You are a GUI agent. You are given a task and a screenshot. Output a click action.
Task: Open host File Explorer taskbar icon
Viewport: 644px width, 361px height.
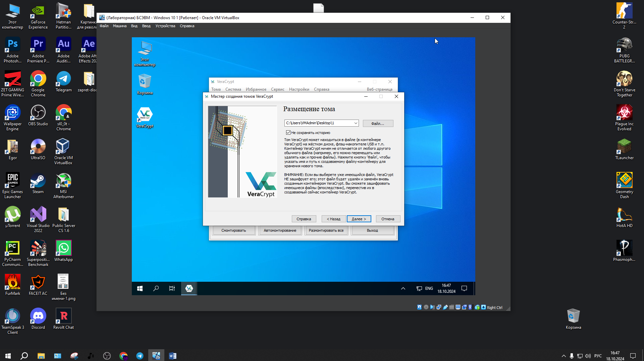click(x=41, y=356)
